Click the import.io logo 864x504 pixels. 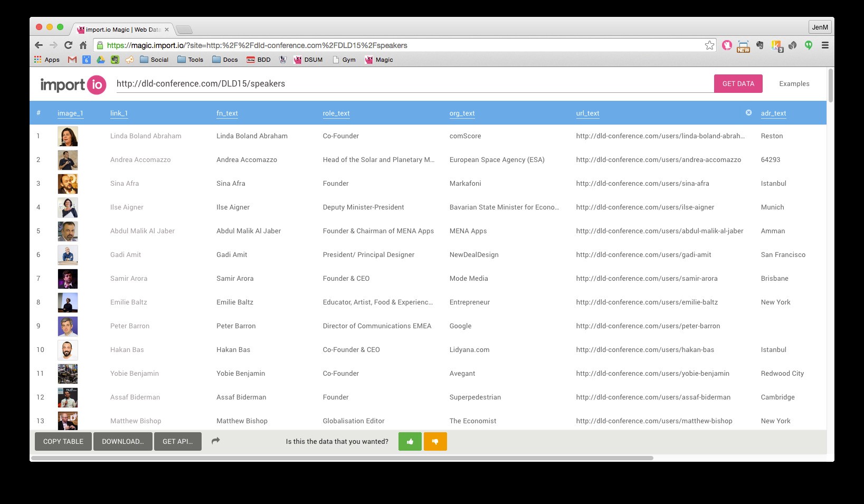click(73, 84)
